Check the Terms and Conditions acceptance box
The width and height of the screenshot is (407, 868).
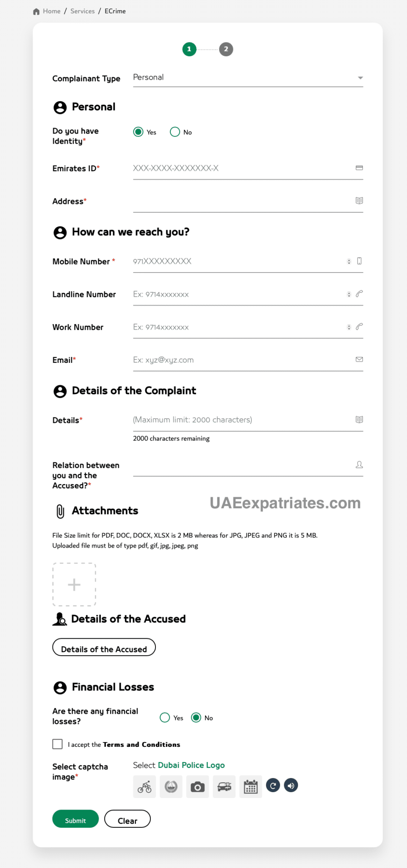point(57,744)
